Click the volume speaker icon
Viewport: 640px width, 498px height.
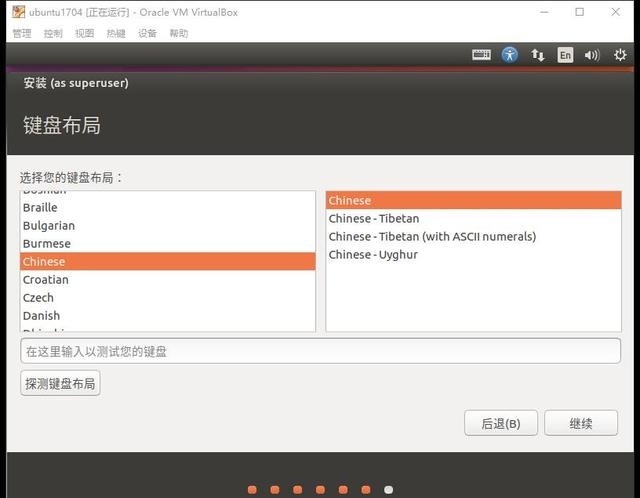592,55
